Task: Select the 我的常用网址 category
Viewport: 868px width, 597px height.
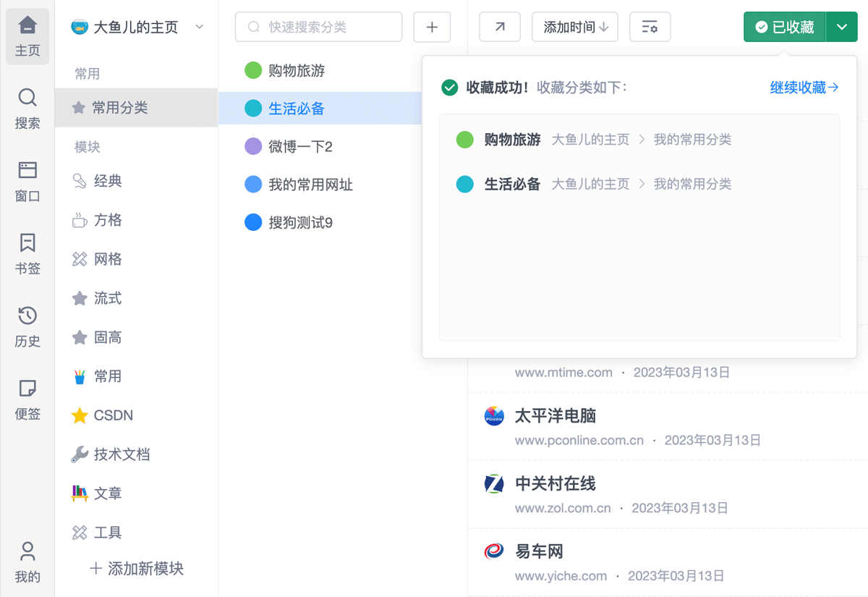Action: pyautogui.click(x=320, y=185)
